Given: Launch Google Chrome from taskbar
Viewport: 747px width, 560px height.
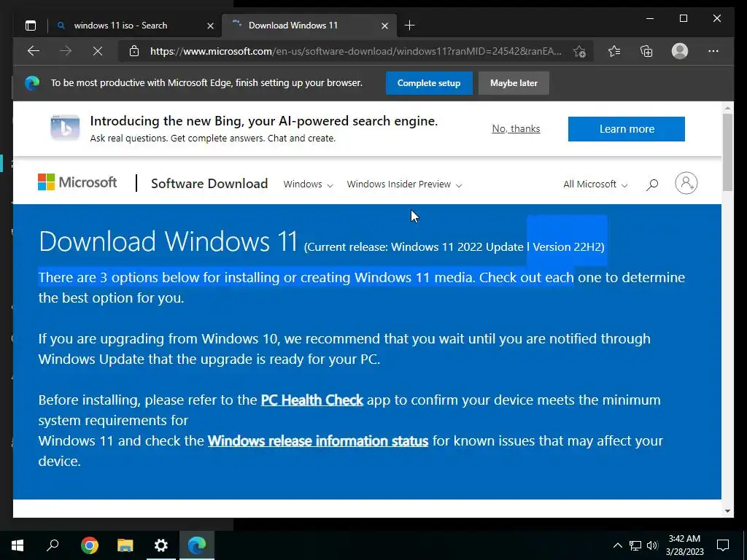Looking at the screenshot, I should [x=90, y=545].
